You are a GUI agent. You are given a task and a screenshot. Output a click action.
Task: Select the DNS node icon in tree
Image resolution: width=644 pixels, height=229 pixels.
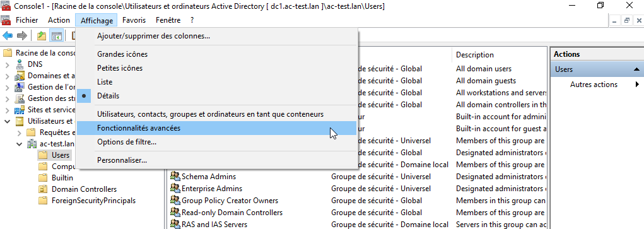tap(20, 64)
